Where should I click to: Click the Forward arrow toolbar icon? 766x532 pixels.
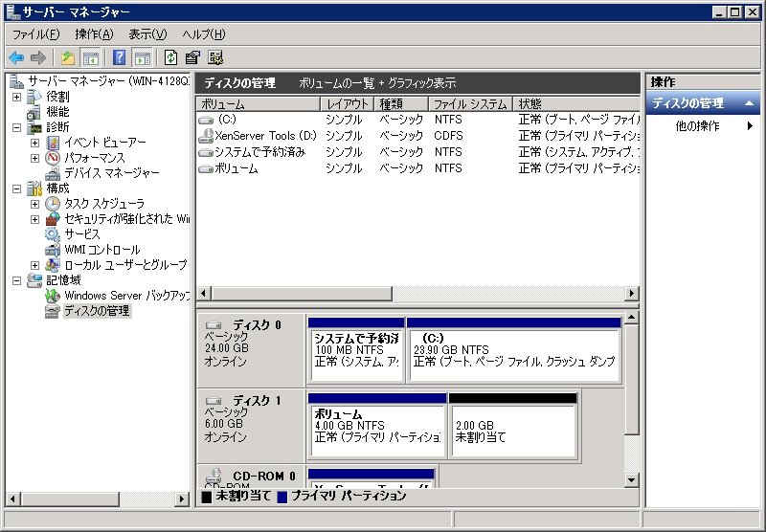(37, 58)
